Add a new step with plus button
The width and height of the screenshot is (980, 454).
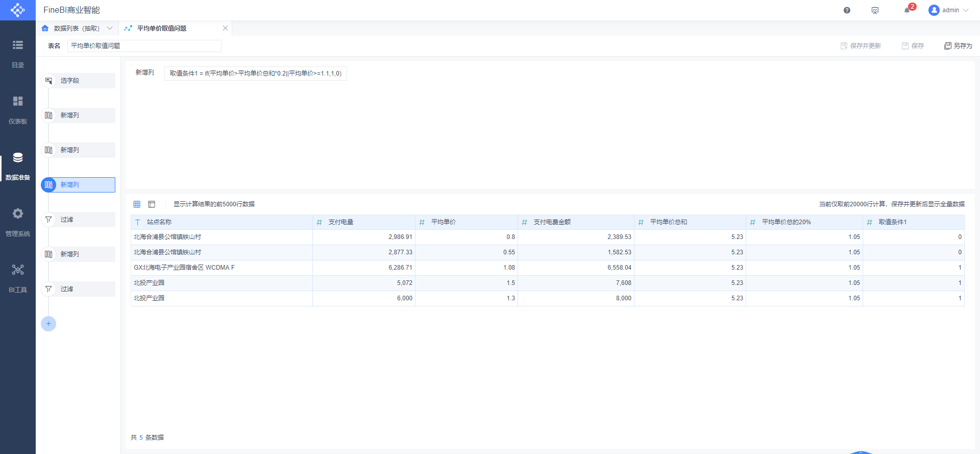pos(48,324)
